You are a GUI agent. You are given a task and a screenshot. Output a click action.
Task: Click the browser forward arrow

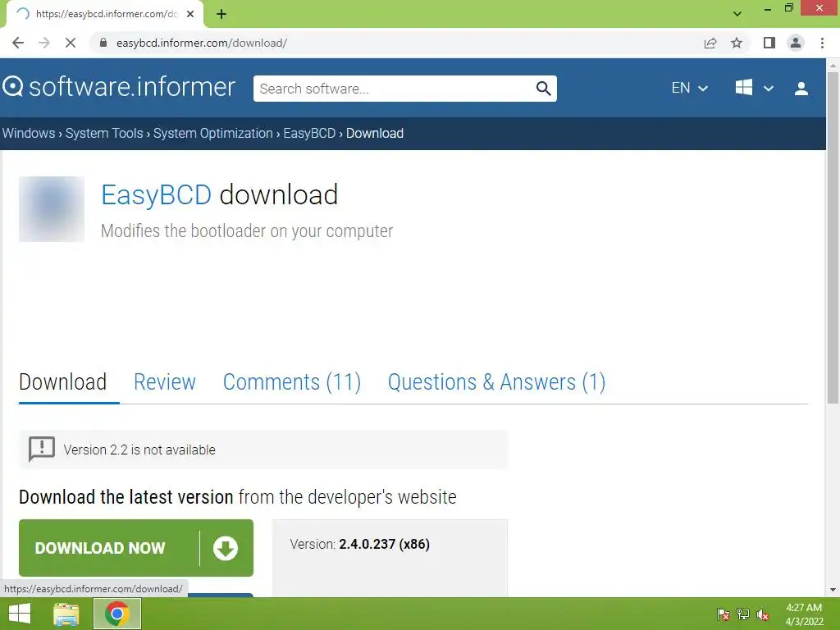(44, 43)
